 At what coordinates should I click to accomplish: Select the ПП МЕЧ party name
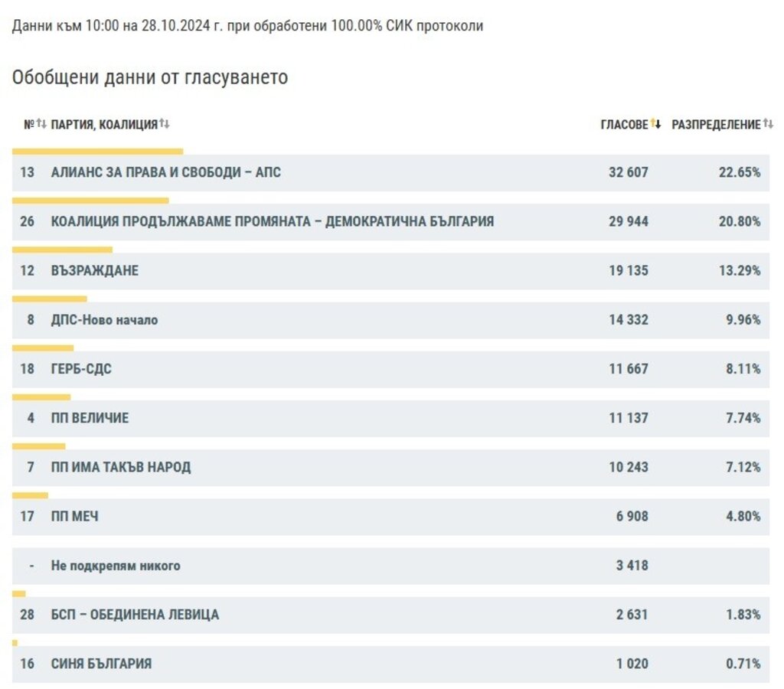pos(74,517)
